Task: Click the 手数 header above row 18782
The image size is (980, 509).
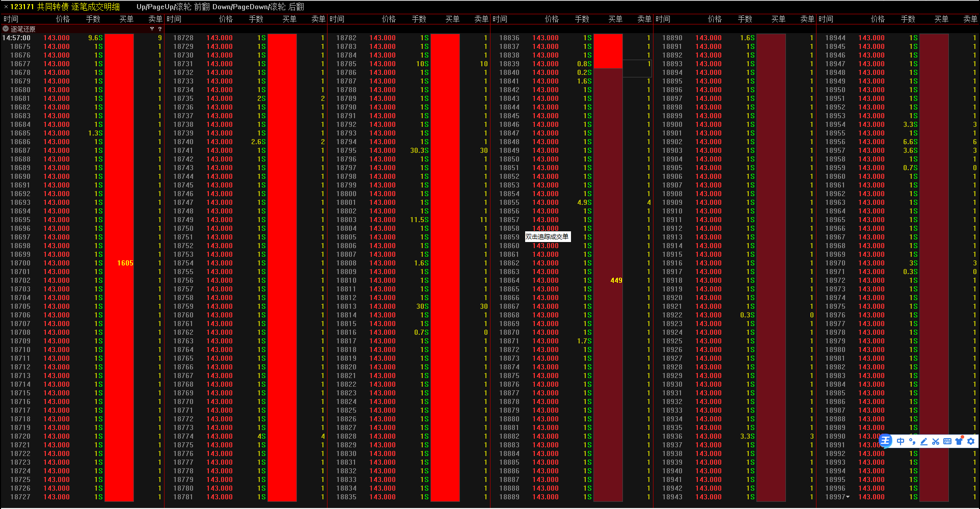Action: [x=419, y=19]
